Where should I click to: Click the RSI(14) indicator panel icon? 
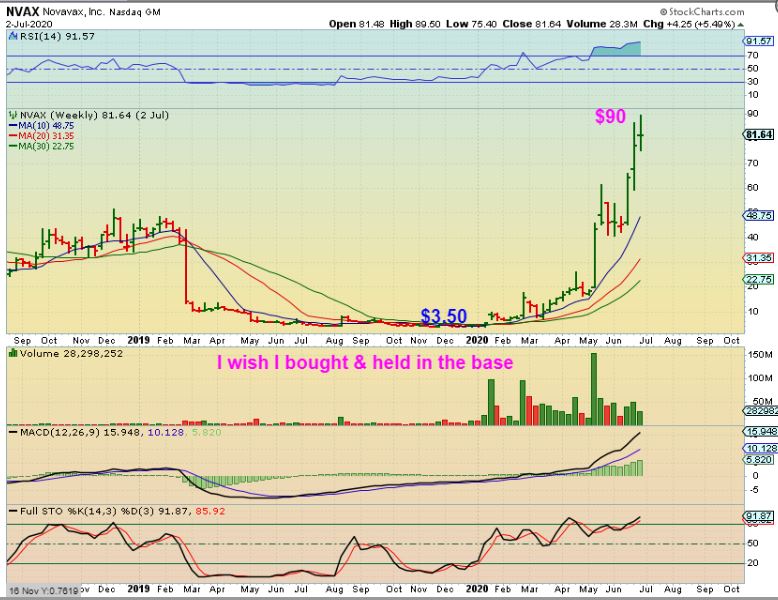tap(13, 36)
